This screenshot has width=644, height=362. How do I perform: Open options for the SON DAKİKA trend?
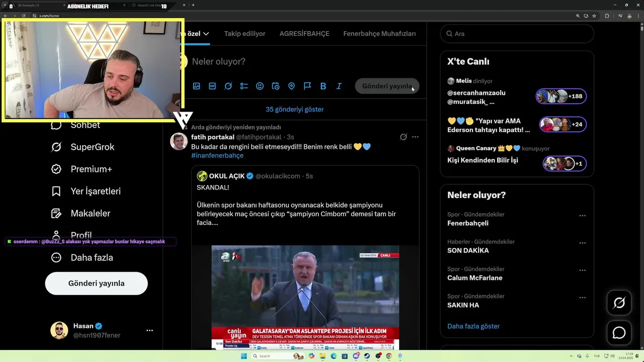(582, 243)
